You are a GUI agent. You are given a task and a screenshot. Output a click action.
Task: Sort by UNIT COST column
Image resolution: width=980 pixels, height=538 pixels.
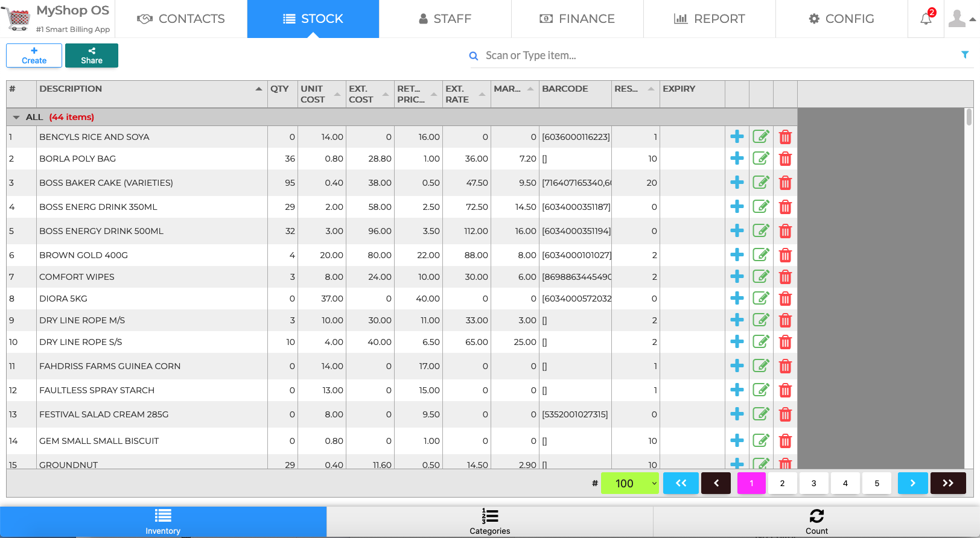(x=321, y=94)
